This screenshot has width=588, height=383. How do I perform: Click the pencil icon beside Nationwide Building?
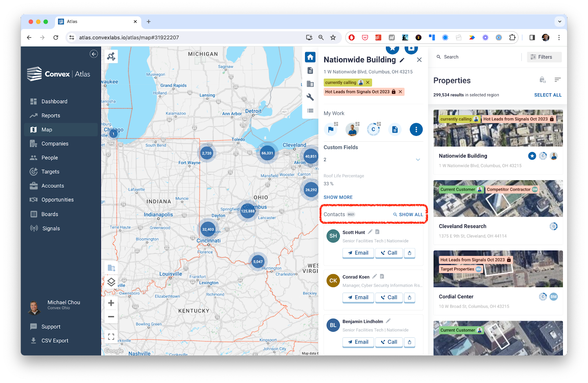(x=402, y=60)
